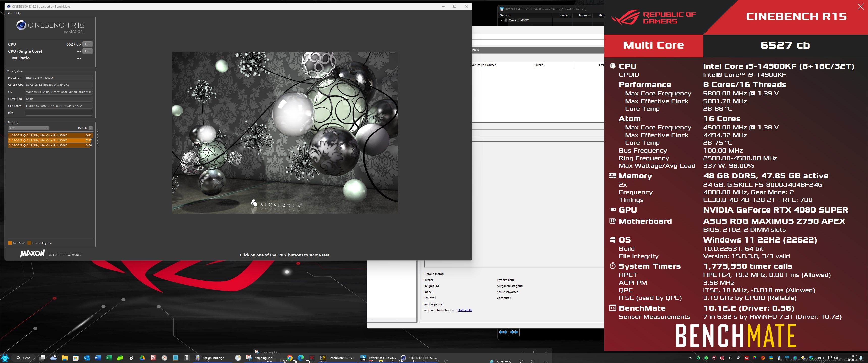Click the Info input field

(59, 113)
